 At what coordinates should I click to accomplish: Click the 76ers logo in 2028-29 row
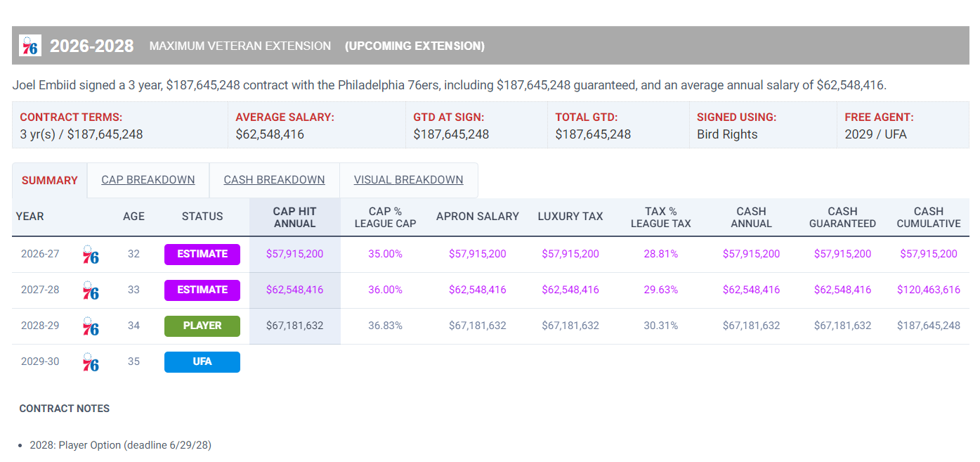91,326
